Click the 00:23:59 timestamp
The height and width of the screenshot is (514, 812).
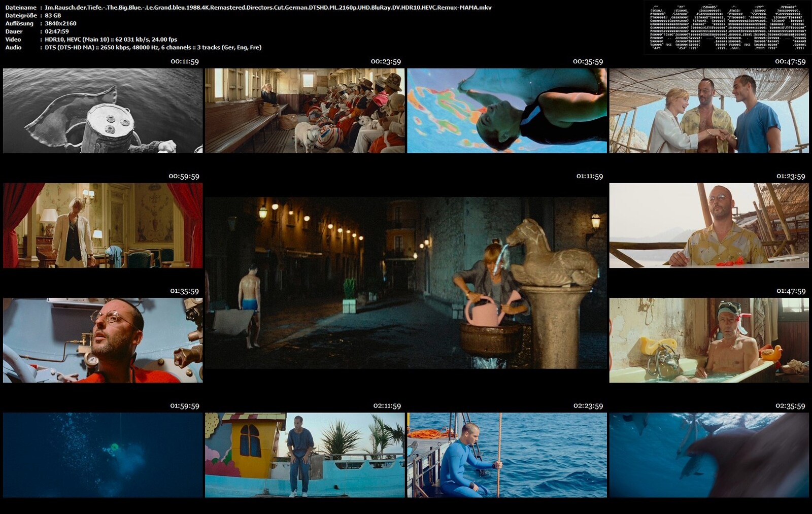coord(386,61)
